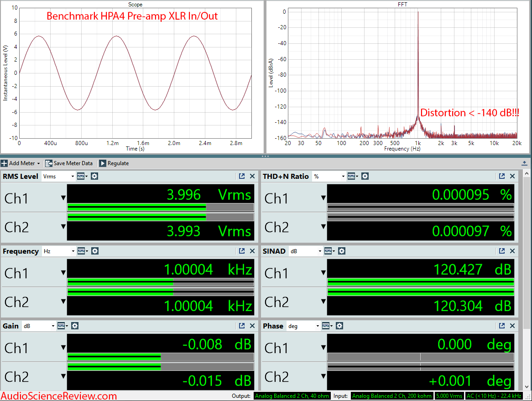Close the RMS Level meter
This screenshot has height=401, width=532.
pos(252,176)
